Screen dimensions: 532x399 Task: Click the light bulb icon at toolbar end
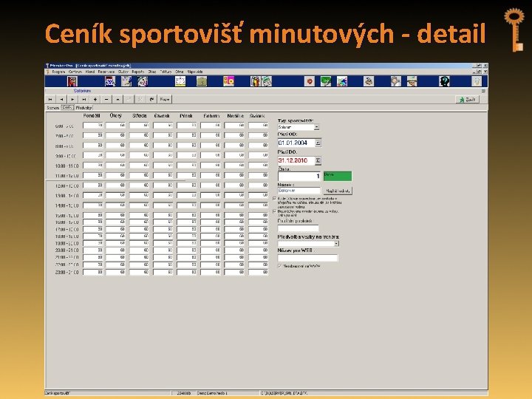tap(477, 81)
